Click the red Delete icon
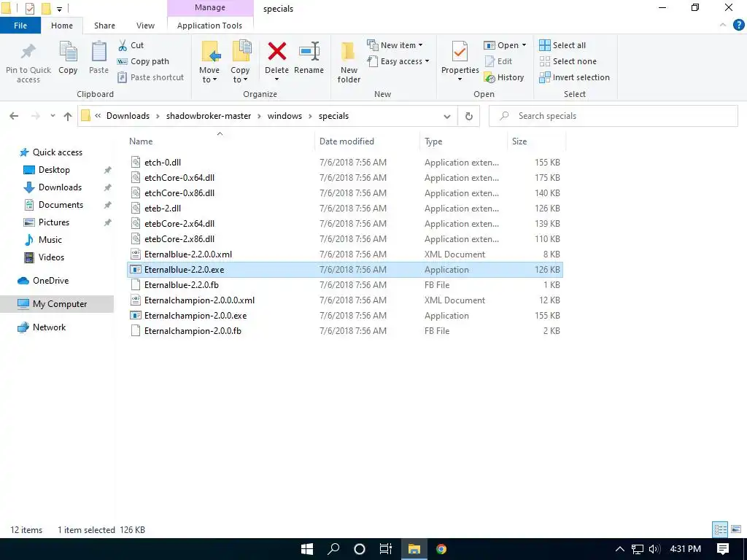 [x=276, y=52]
